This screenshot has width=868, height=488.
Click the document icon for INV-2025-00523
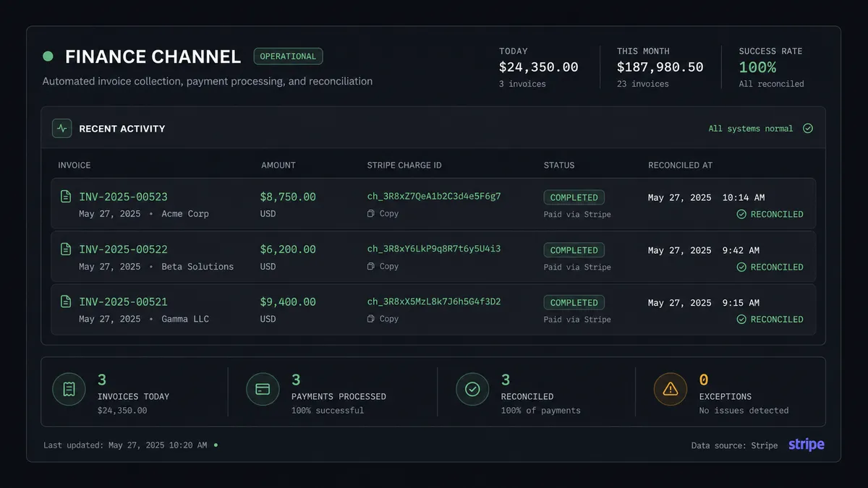pyautogui.click(x=66, y=197)
